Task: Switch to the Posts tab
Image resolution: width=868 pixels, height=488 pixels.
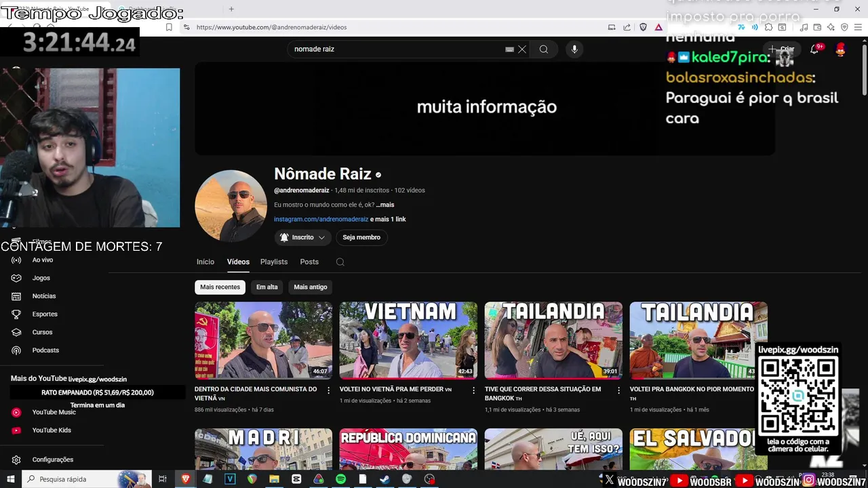Action: [309, 262]
